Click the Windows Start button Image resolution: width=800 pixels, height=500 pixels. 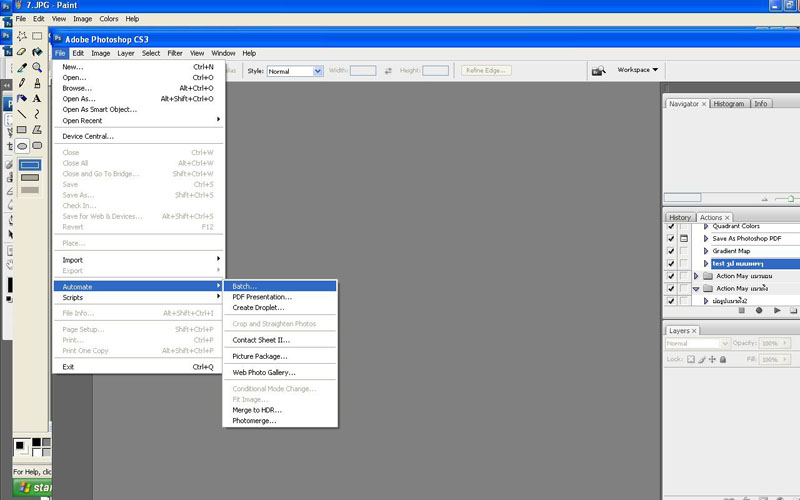coord(32,488)
